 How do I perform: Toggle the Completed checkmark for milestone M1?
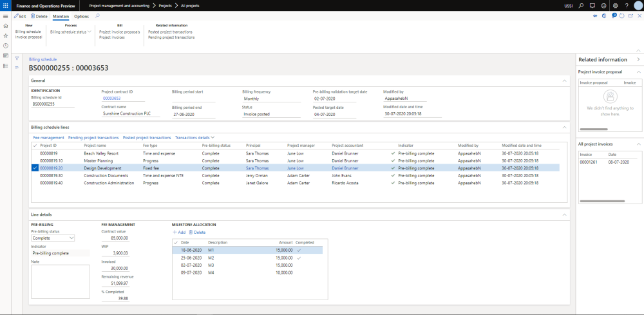click(298, 250)
